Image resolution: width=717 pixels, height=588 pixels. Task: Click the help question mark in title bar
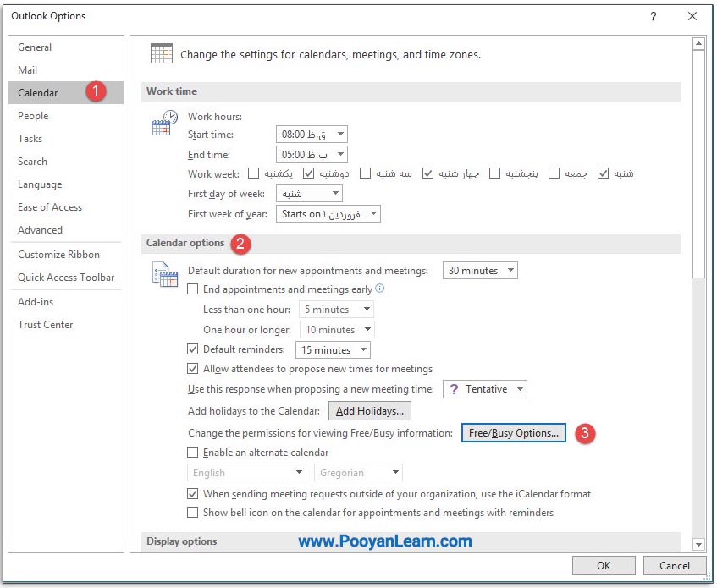(x=653, y=16)
